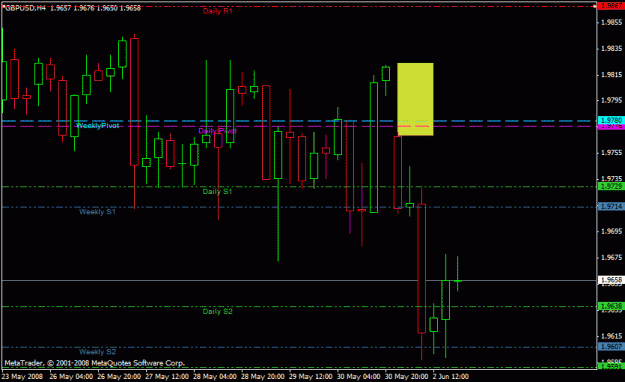Select the WeeklyPivot label
The height and width of the screenshot is (382, 625).
pos(97,126)
